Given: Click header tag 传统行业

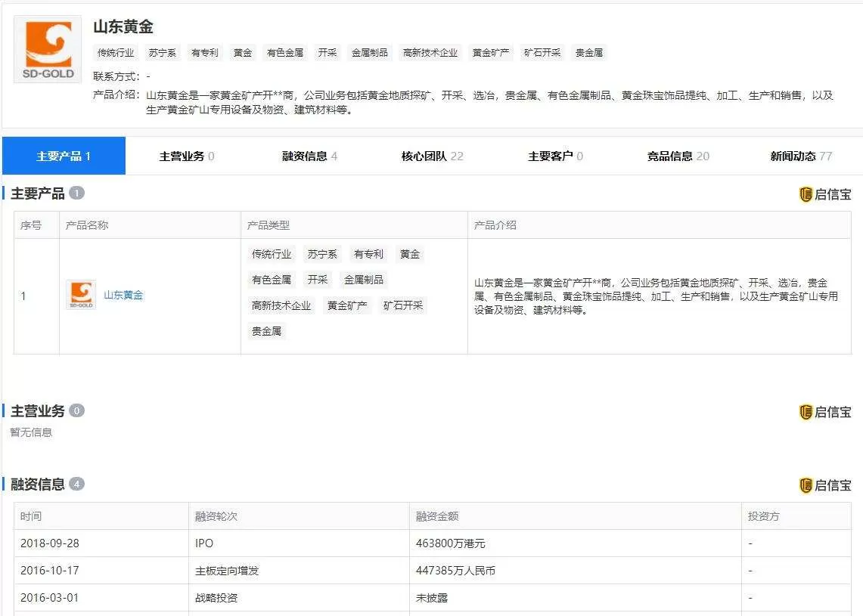Looking at the screenshot, I should pyautogui.click(x=116, y=53).
